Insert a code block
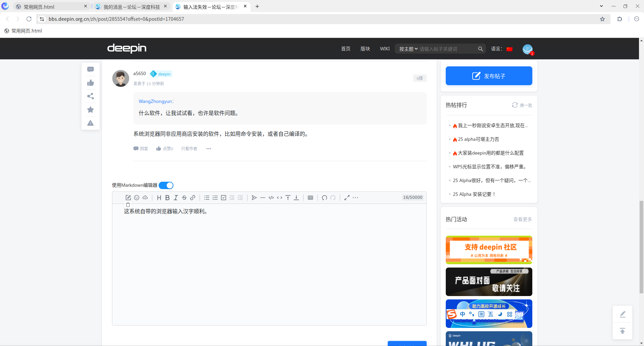The width and height of the screenshot is (644, 346). click(x=271, y=198)
